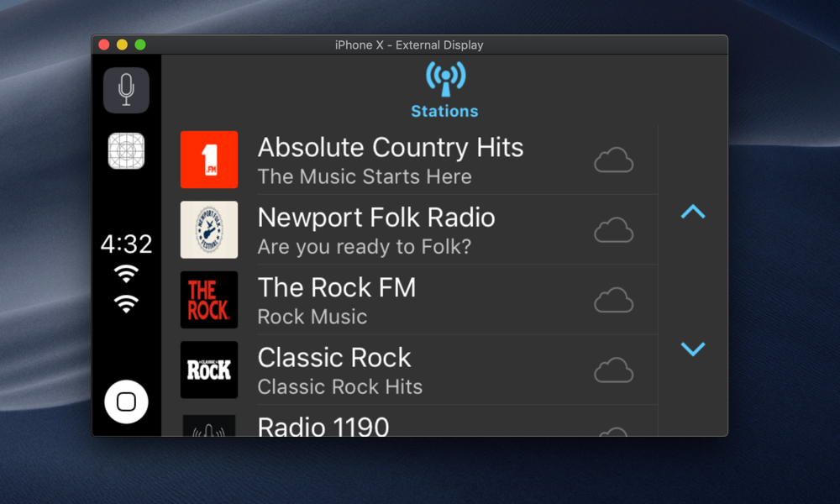Viewport: 840px width, 504px height.
Task: Click the cloud icon beside Newport Folk Radio
Action: click(x=613, y=230)
